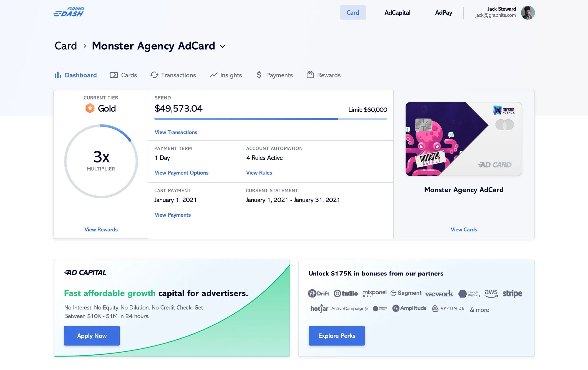This screenshot has width=588, height=370.
Task: Click the 3x multiplier progress ring
Action: click(x=101, y=161)
